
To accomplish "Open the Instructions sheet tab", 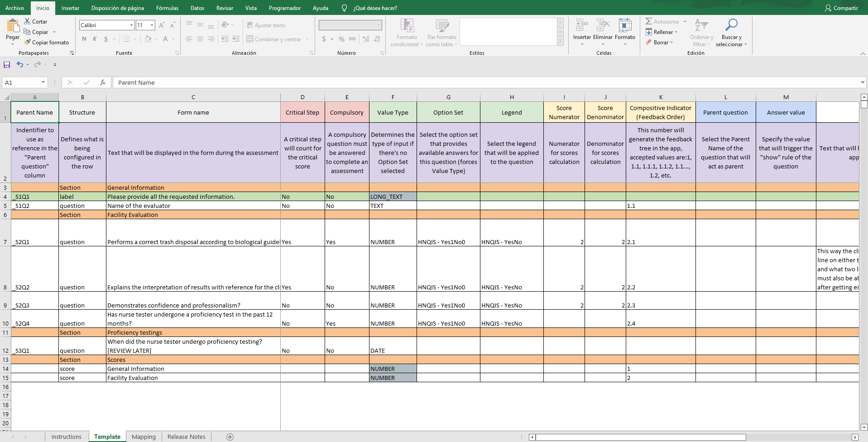I will pyautogui.click(x=67, y=437).
